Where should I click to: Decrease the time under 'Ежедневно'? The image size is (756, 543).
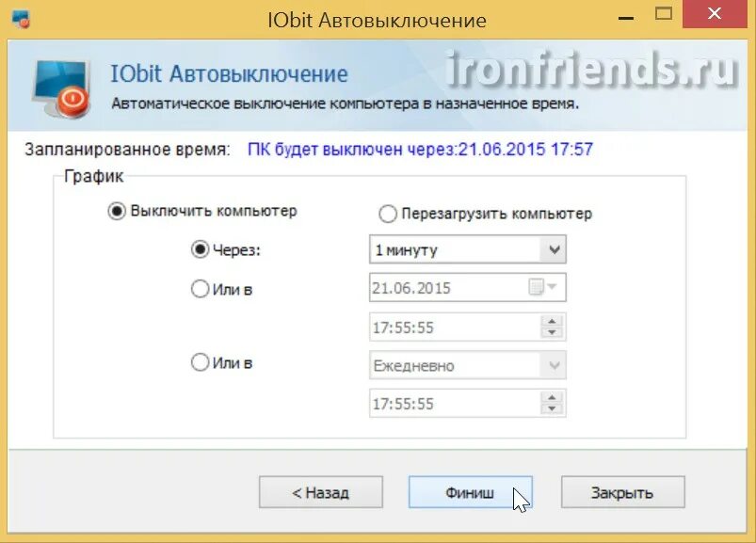(x=552, y=409)
